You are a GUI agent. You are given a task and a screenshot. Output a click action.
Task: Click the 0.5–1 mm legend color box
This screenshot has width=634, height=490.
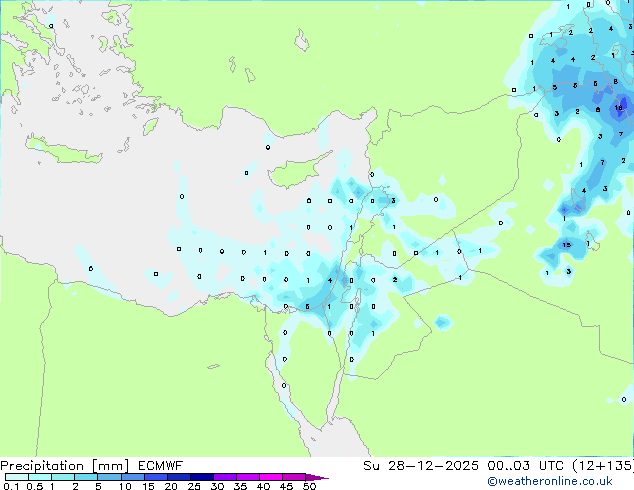point(40,477)
